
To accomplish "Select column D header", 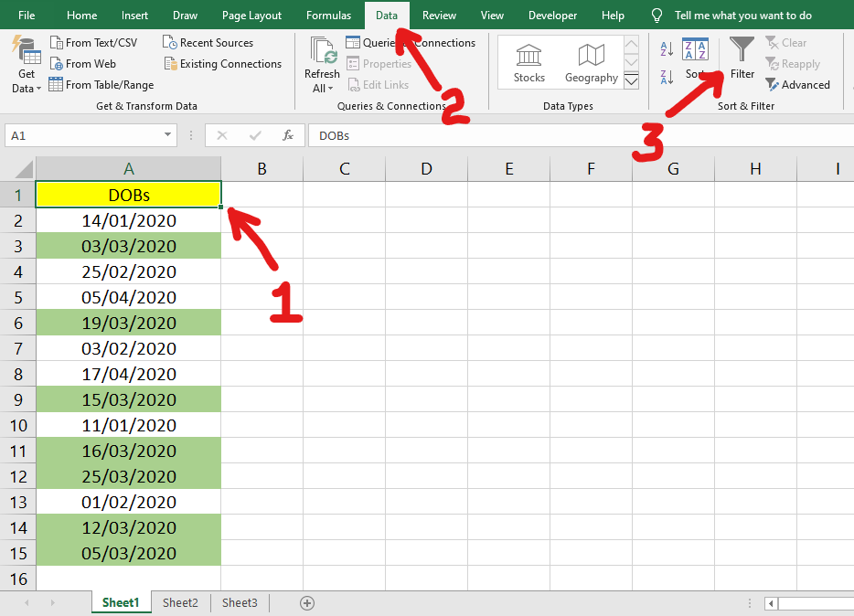I will click(426, 169).
